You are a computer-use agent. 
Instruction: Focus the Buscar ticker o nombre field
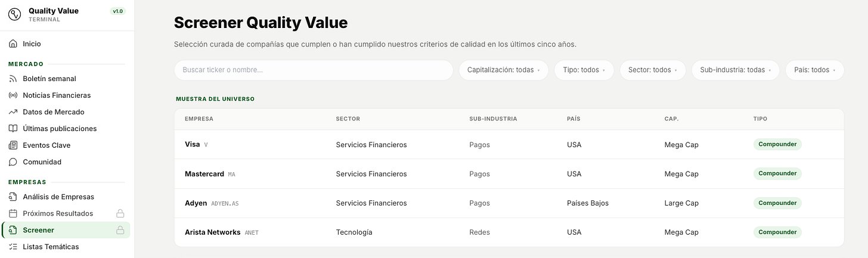314,70
